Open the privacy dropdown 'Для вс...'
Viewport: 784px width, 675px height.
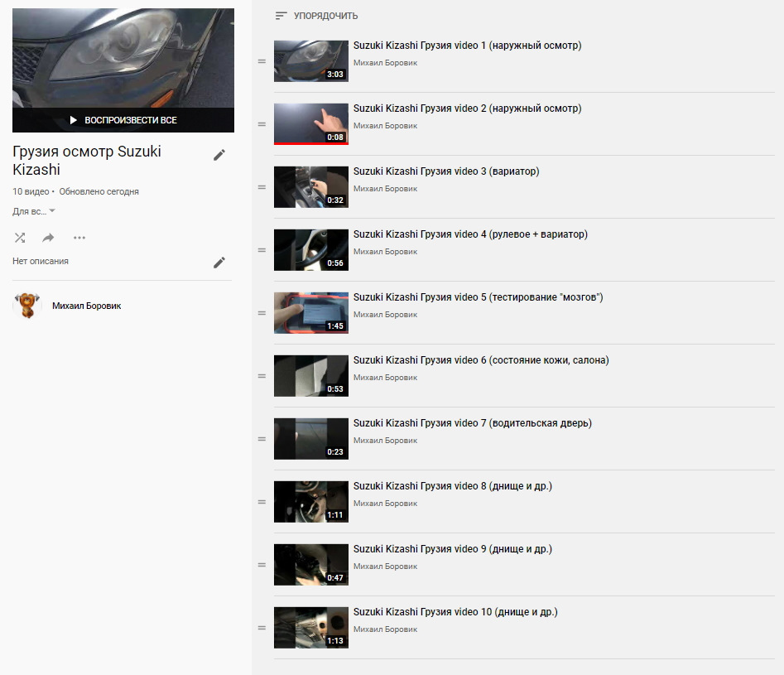point(33,212)
